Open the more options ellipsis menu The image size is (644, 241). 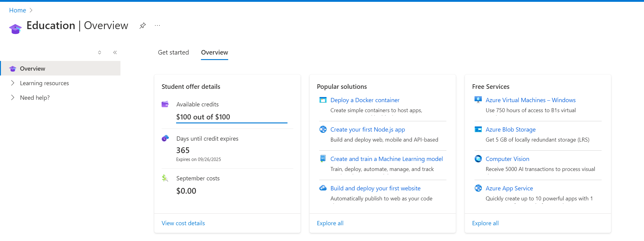coord(157,26)
